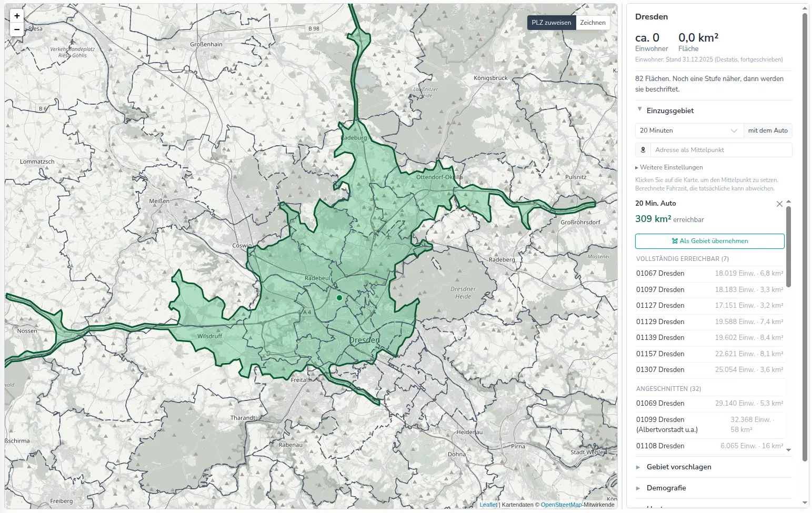
Task: Click the Pirna label on the map
Action: pos(518,447)
